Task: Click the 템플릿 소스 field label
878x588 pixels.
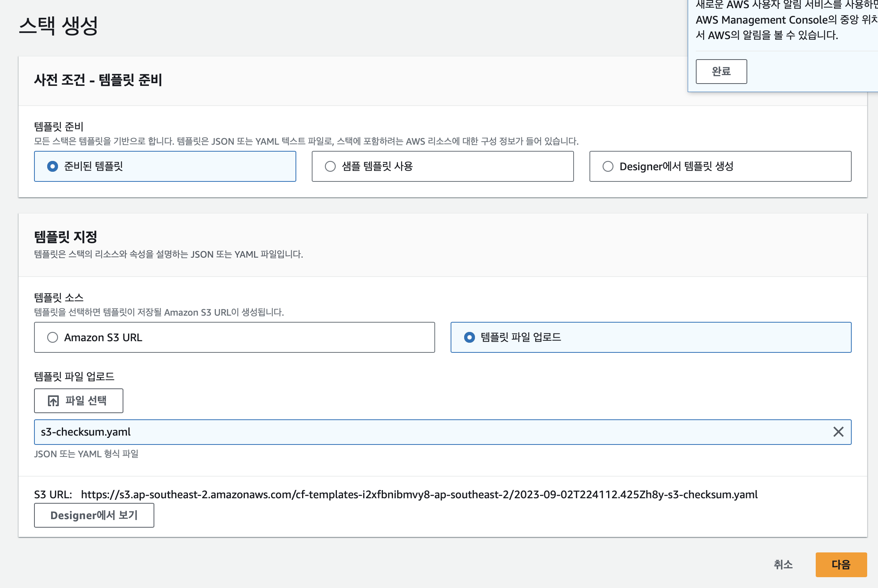Action: pyautogui.click(x=59, y=297)
